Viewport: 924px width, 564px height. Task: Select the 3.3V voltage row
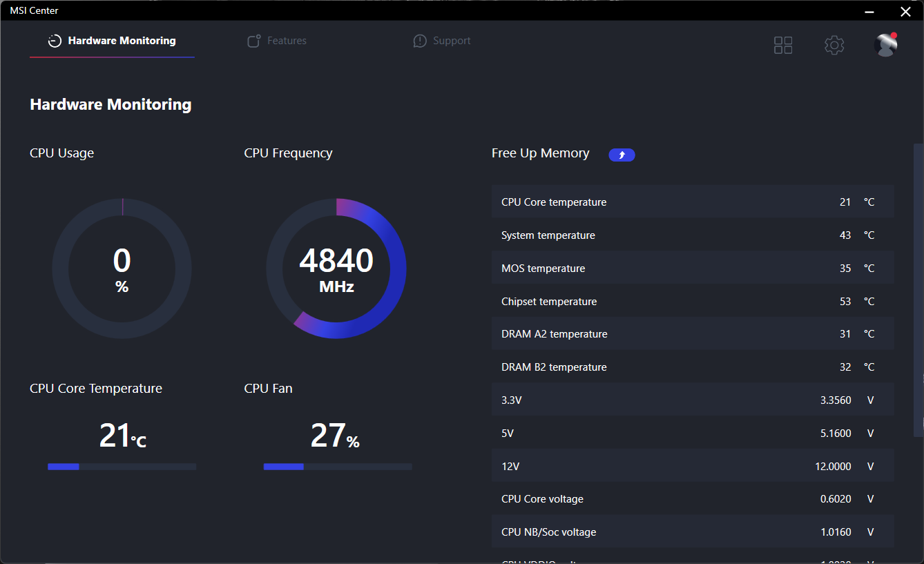click(x=693, y=400)
